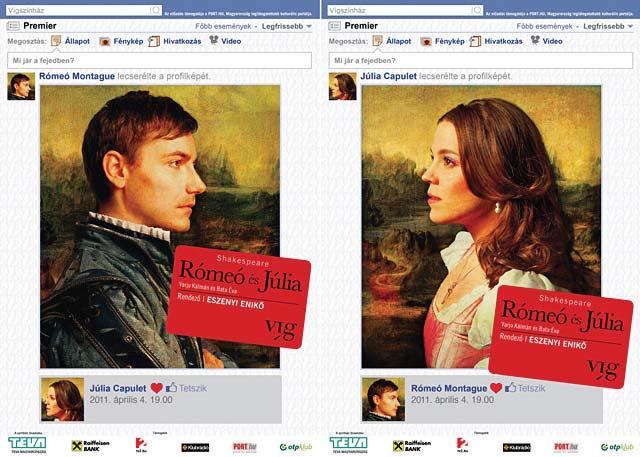Click the PORT.hu logo in right poster

point(566,447)
